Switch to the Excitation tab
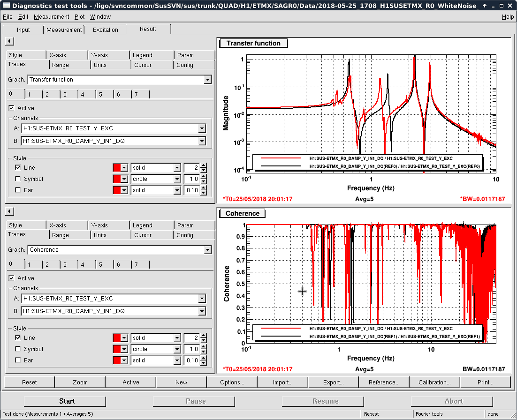517x420 pixels. click(106, 30)
